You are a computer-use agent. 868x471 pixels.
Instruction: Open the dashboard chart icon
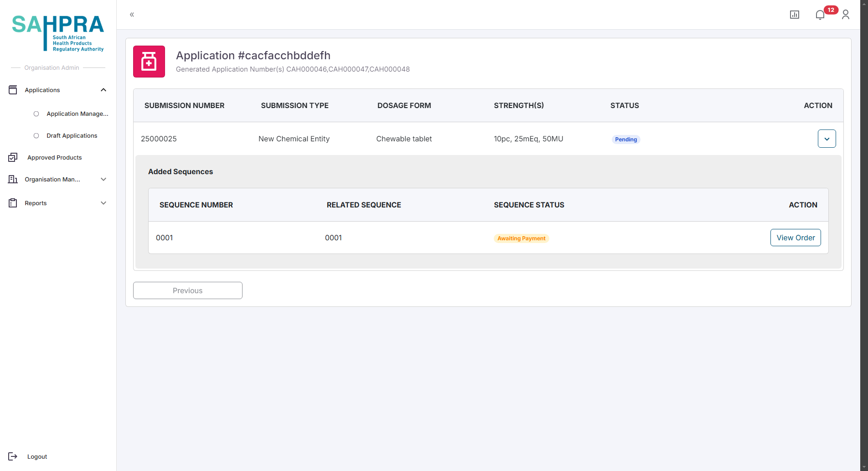coord(794,15)
